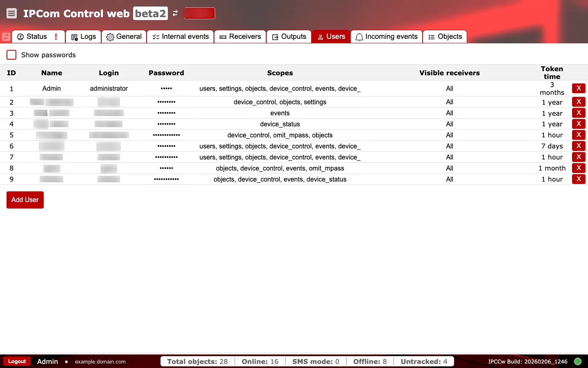Click the gear icon on the General tab

[109, 36]
